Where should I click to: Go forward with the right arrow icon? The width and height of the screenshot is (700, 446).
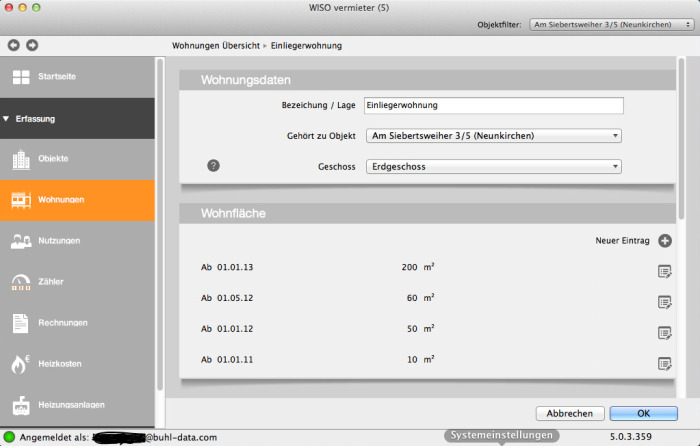[32, 45]
